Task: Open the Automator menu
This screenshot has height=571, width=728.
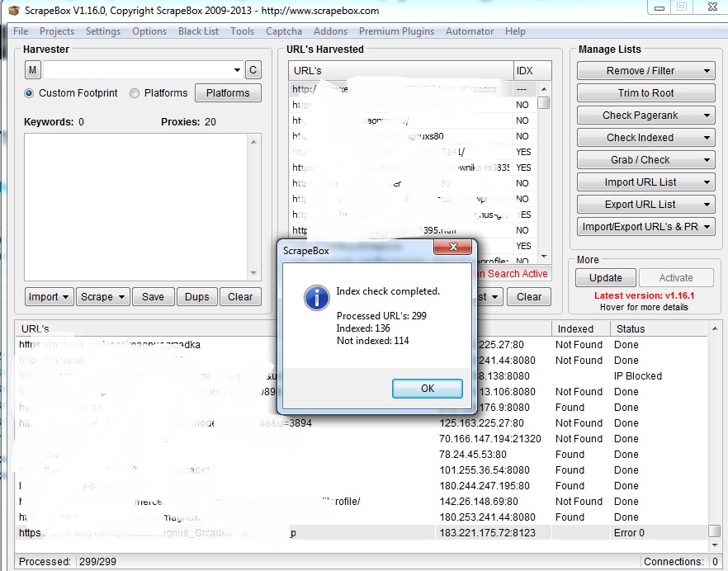Action: 470,31
